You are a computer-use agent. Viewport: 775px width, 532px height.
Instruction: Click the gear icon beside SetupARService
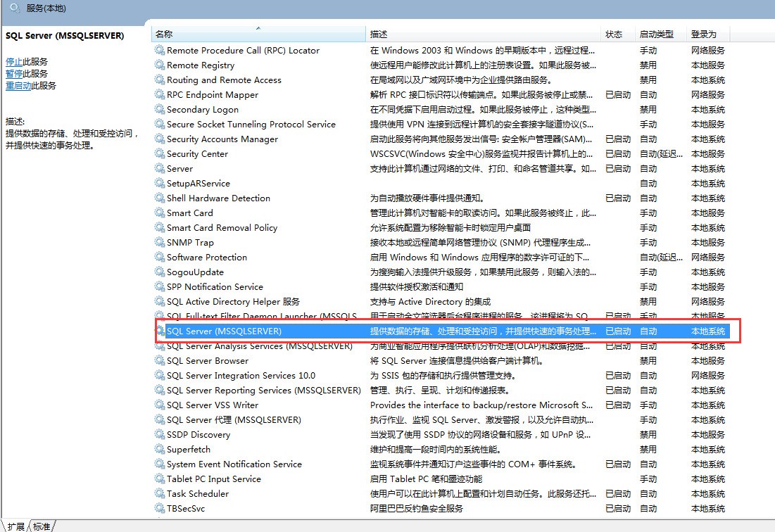coord(159,183)
